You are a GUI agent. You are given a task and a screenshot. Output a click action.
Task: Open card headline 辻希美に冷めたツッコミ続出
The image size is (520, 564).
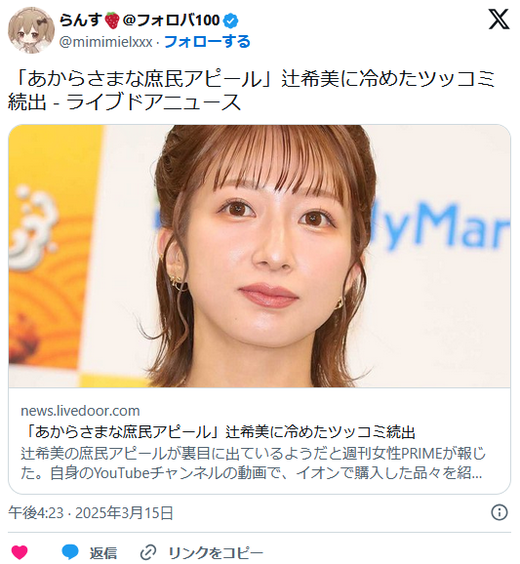click(x=221, y=432)
